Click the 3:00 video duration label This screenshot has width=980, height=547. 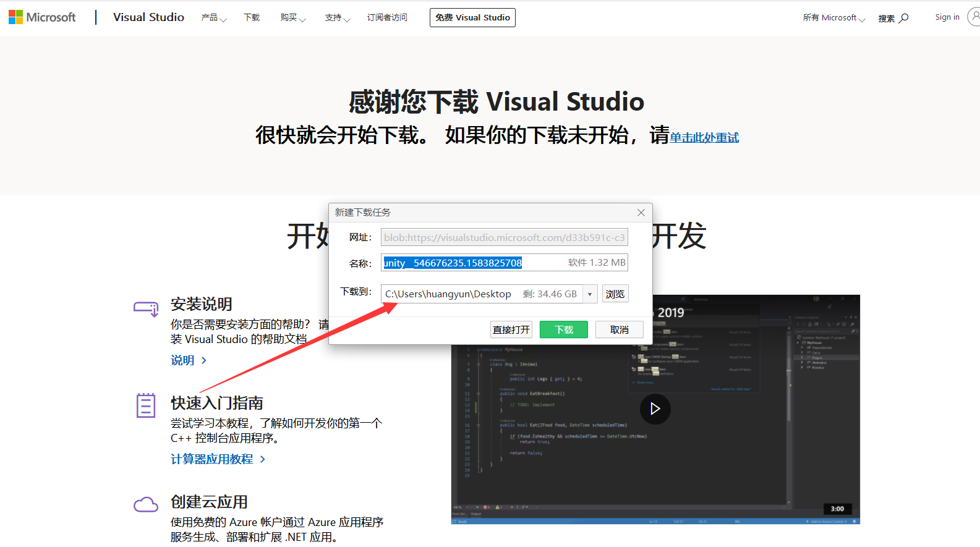(837, 509)
